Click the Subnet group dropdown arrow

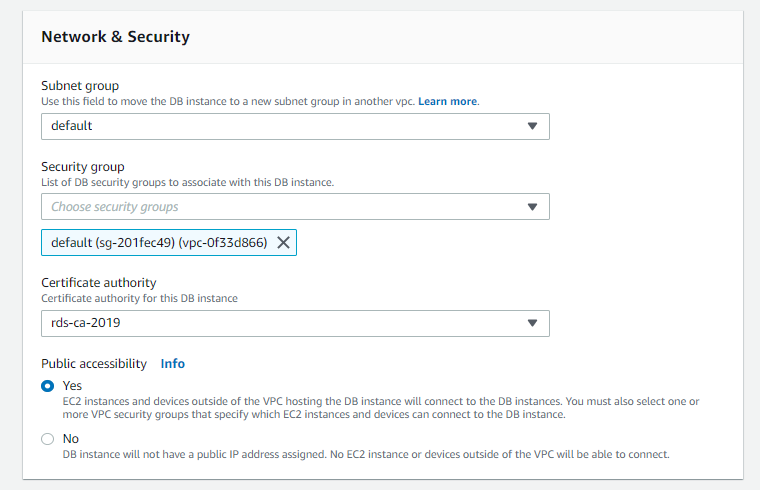coord(532,126)
